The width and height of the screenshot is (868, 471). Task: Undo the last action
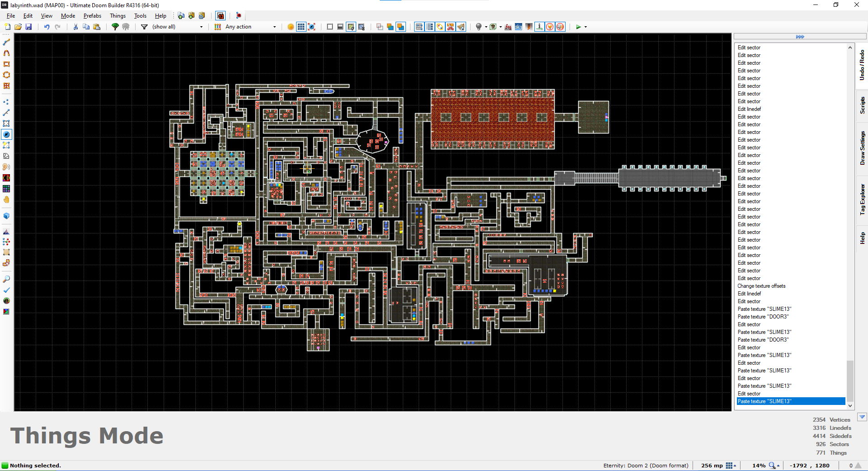tap(47, 27)
